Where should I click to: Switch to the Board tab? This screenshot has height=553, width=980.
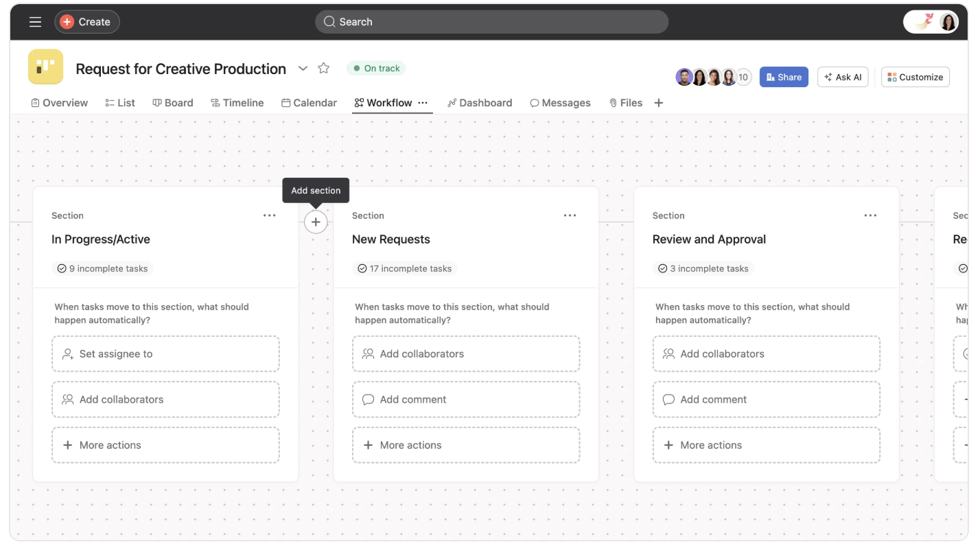tap(173, 102)
